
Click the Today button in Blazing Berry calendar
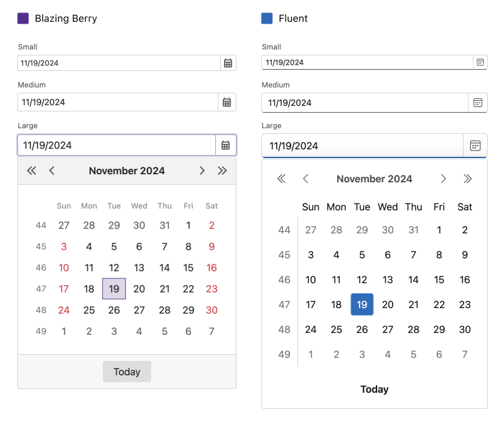coord(126,372)
